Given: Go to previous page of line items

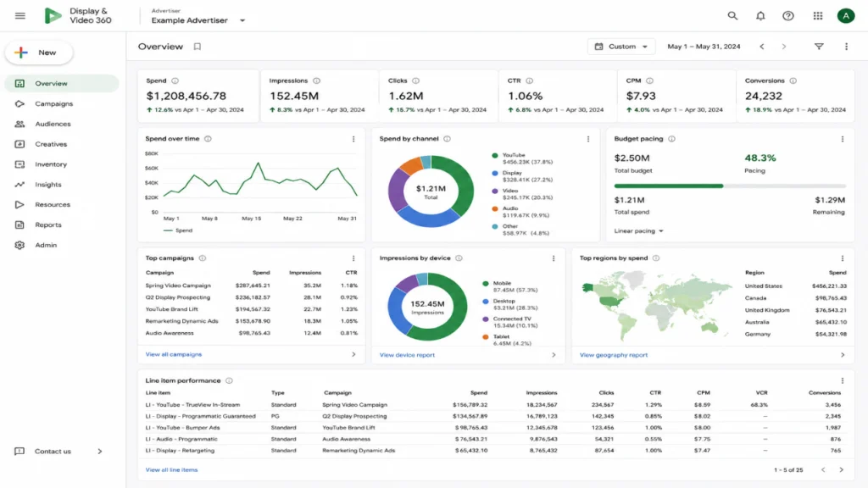Looking at the screenshot, I should tap(823, 469).
